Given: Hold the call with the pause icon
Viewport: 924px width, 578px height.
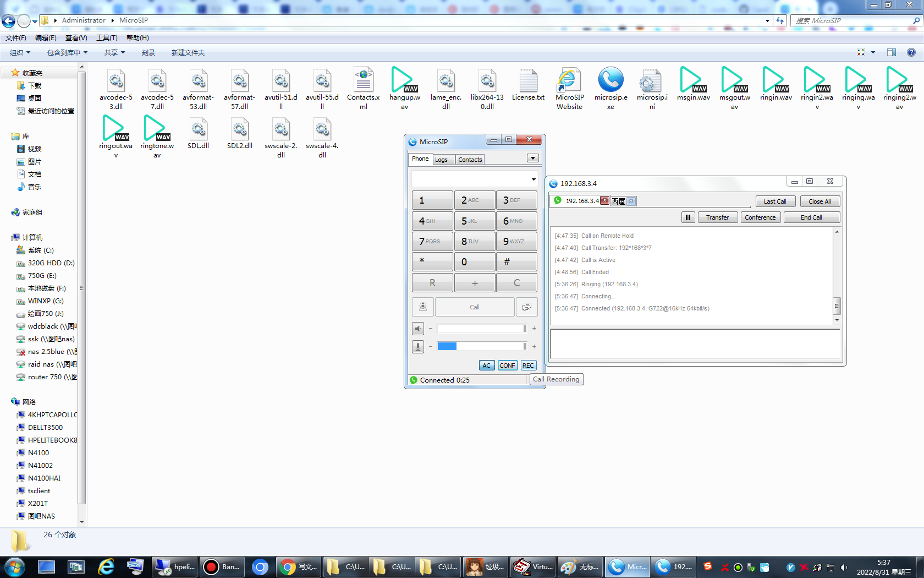Looking at the screenshot, I should click(x=687, y=217).
